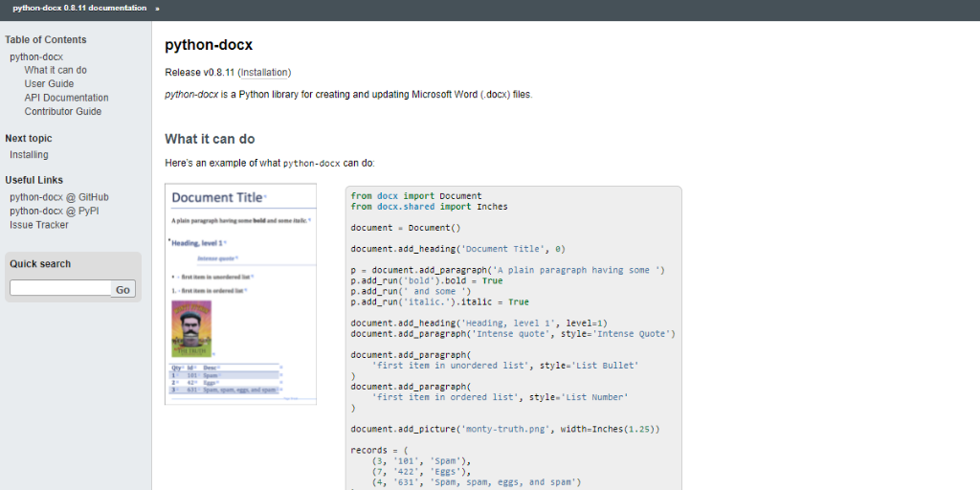The image size is (980, 490).
Task: Focus the Quick search input field
Action: (x=60, y=288)
